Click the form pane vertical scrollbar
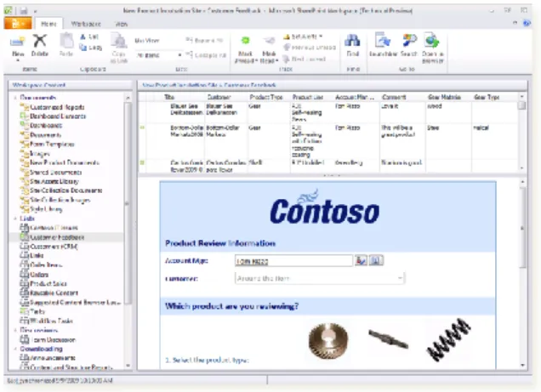The image size is (541, 392). tap(523, 228)
